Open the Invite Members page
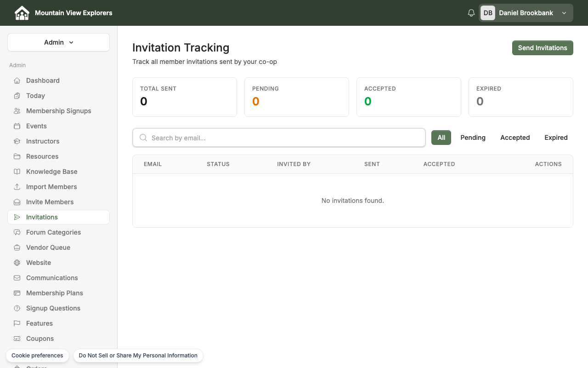588x368 pixels. (x=58, y=202)
